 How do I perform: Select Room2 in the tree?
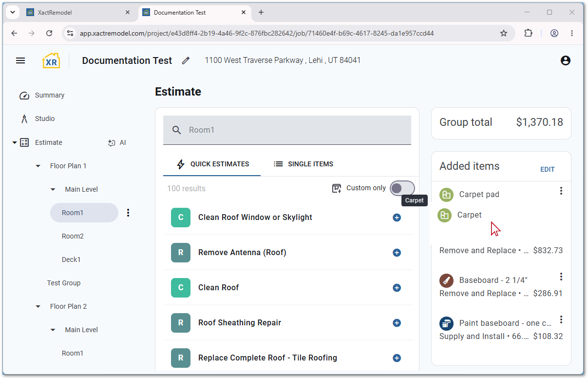(x=73, y=236)
